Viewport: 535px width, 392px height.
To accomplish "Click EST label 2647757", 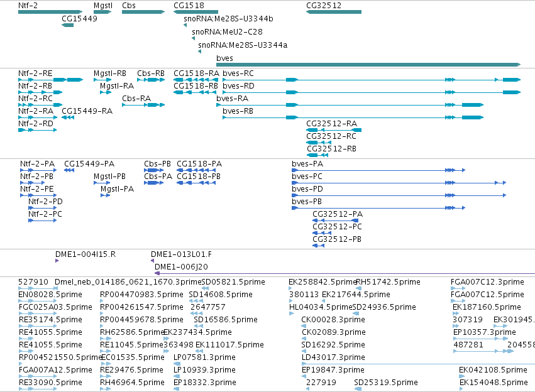I will [x=208, y=307].
